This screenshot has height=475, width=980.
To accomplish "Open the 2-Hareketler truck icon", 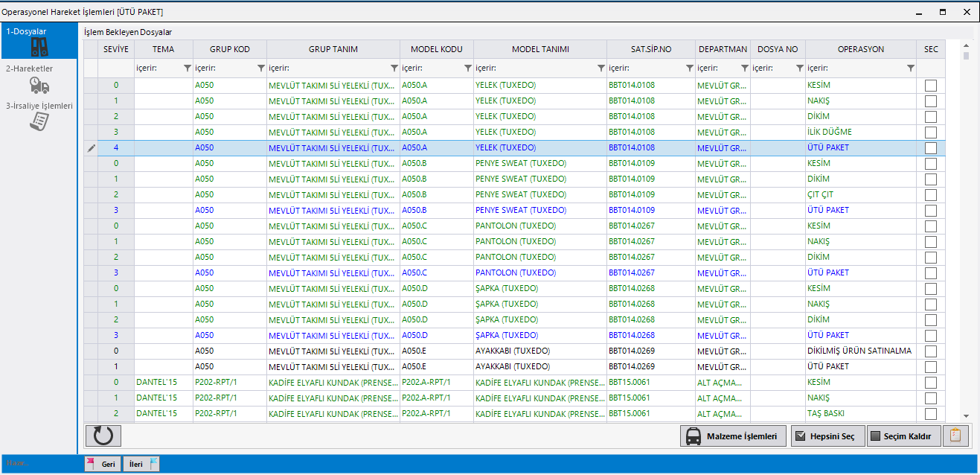I will point(39,85).
